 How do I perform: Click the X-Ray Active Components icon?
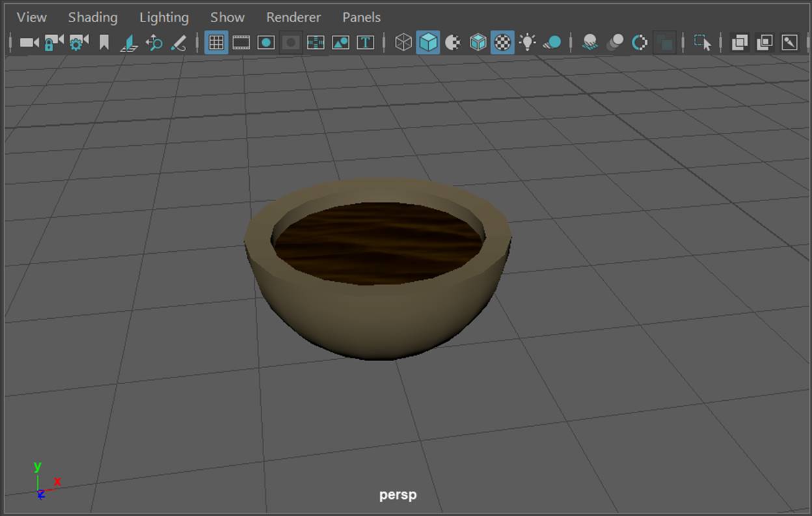[765, 43]
